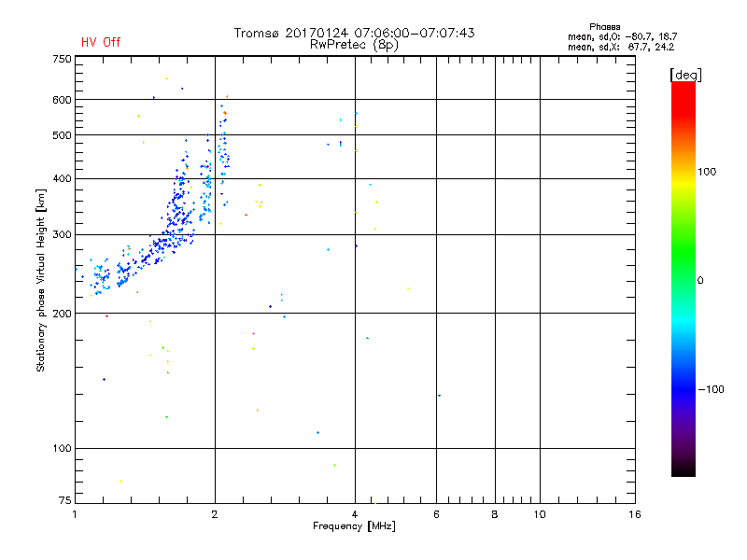Click the red HV Off label
Image resolution: width=747 pixels, height=560 pixels.
[100, 42]
